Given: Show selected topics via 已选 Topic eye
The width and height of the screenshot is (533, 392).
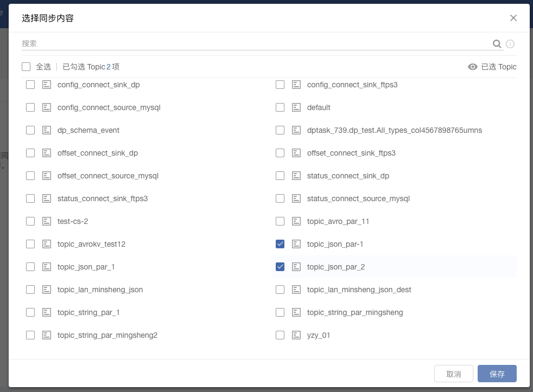Looking at the screenshot, I should coord(492,67).
